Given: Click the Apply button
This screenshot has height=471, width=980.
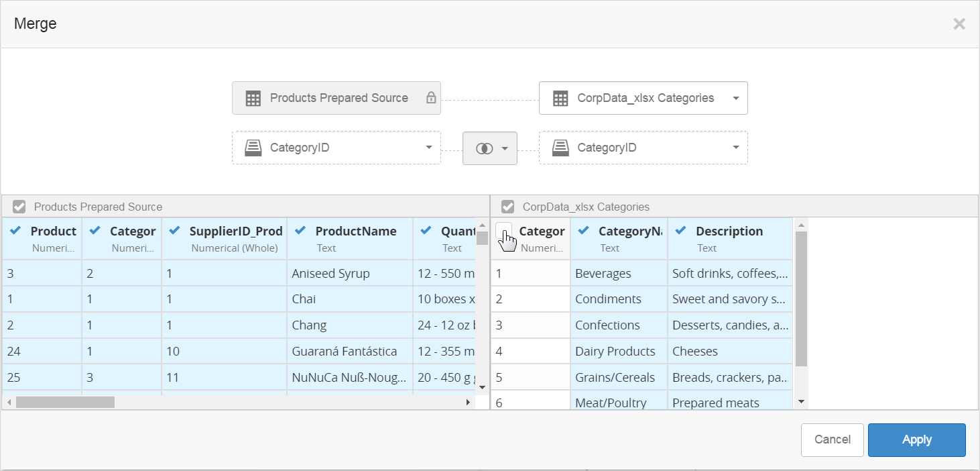Looking at the screenshot, I should click(916, 440).
